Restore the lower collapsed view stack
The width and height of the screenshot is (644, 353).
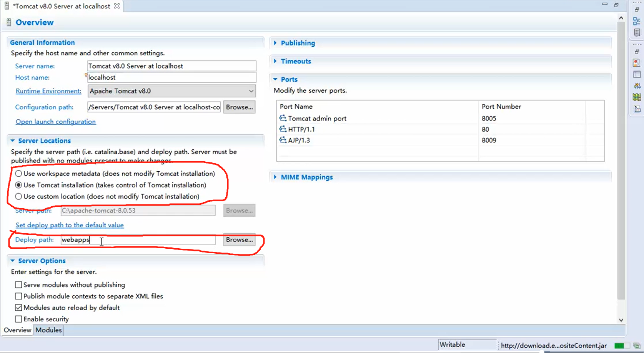[637, 52]
